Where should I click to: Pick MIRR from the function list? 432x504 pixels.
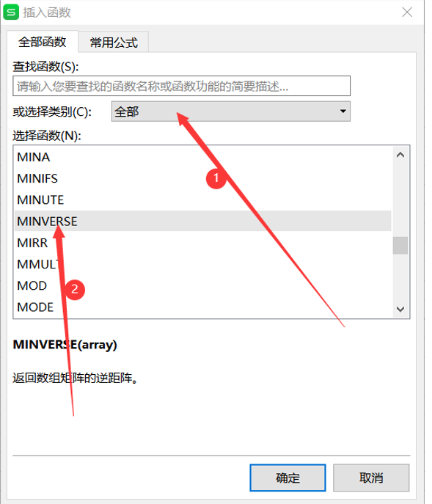[203, 243]
